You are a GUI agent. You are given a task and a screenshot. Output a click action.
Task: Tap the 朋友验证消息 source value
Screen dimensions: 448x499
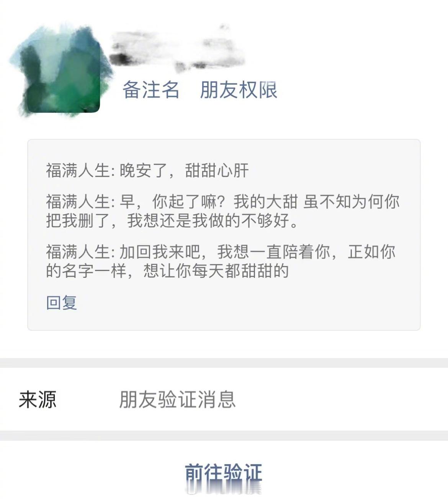(x=177, y=399)
